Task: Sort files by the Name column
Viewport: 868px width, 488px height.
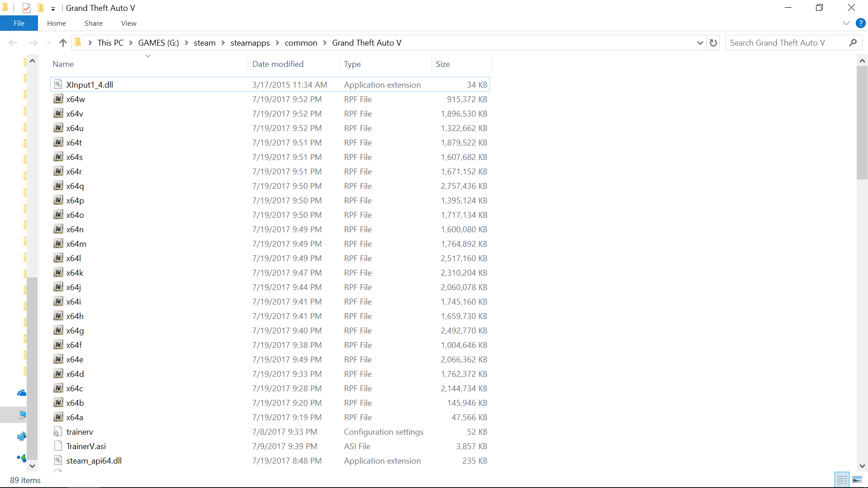Action: [x=63, y=64]
